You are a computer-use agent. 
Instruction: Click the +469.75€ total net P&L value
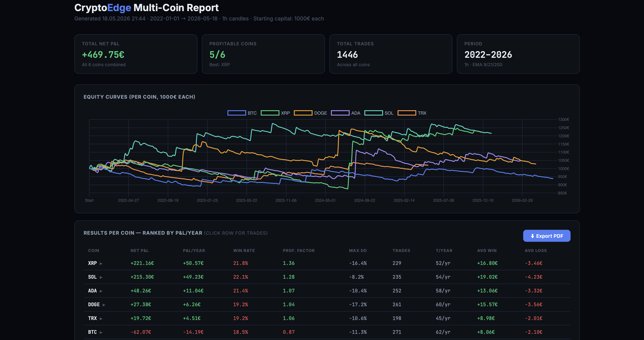coord(103,54)
